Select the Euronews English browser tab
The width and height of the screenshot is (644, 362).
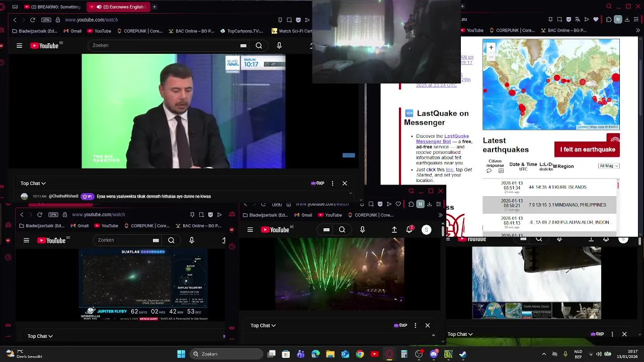click(x=118, y=7)
